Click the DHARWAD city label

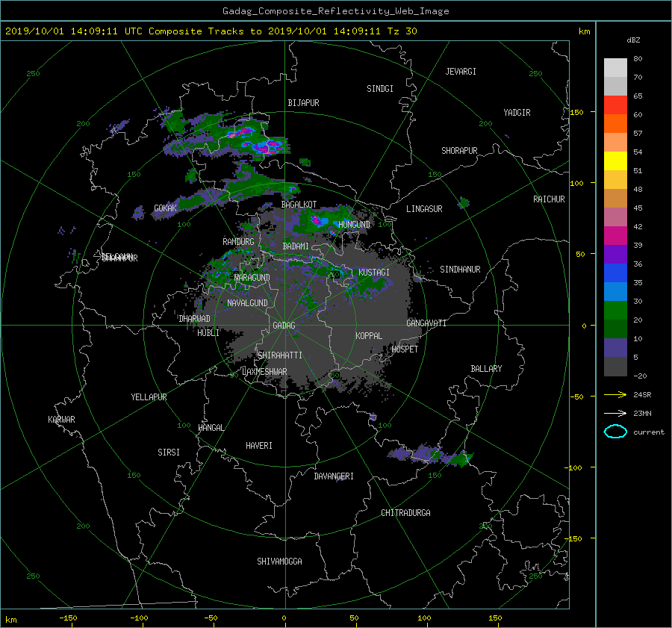click(194, 319)
